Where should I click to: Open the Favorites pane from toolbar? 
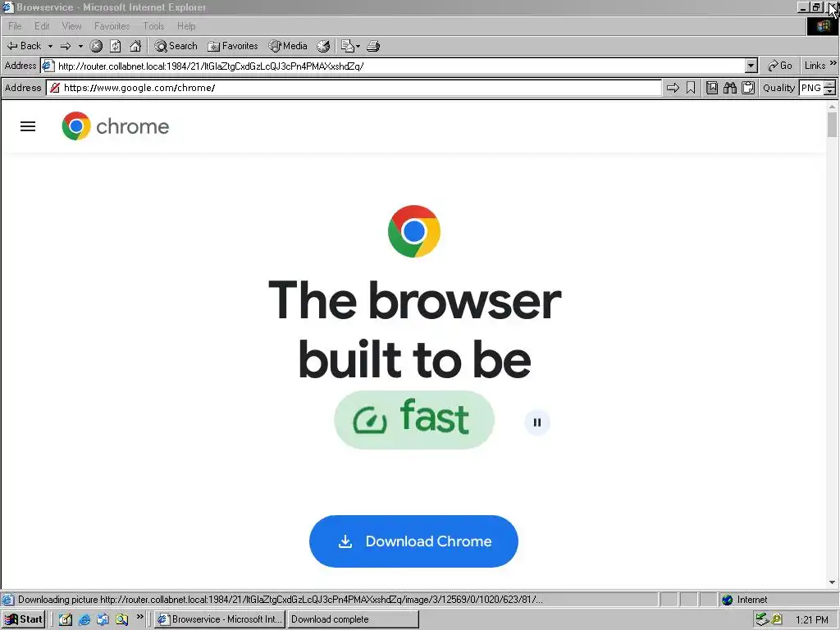[x=233, y=46]
